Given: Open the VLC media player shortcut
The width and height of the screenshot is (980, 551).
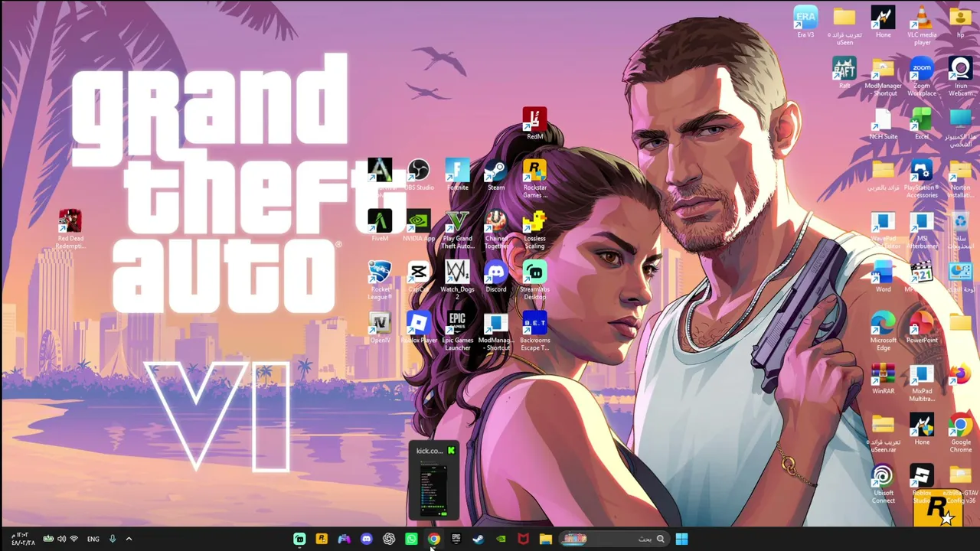Looking at the screenshot, I should coord(922,25).
